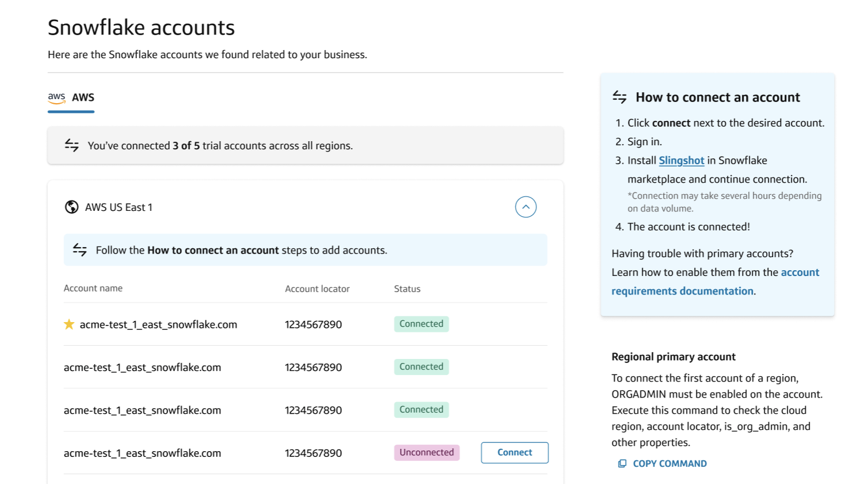The width and height of the screenshot is (868, 484).
Task: Click the Snowflake accounts page heading
Action: click(x=141, y=27)
